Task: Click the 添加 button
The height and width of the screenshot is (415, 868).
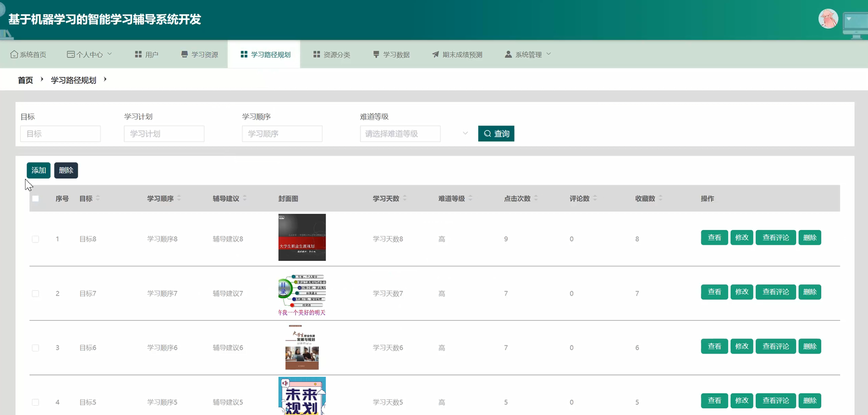Action: (x=39, y=170)
